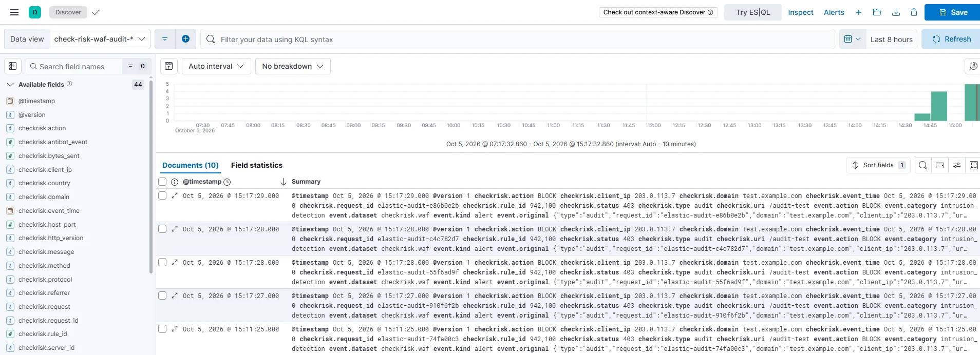Click Check out context-aware Discover
Image resolution: width=980 pixels, height=355 pixels.
pos(658,12)
